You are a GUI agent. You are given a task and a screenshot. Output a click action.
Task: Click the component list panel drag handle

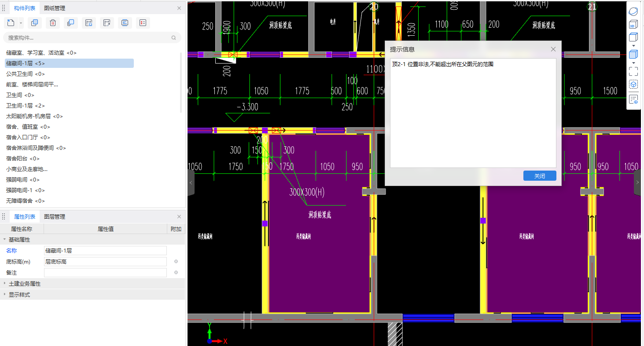4,8
